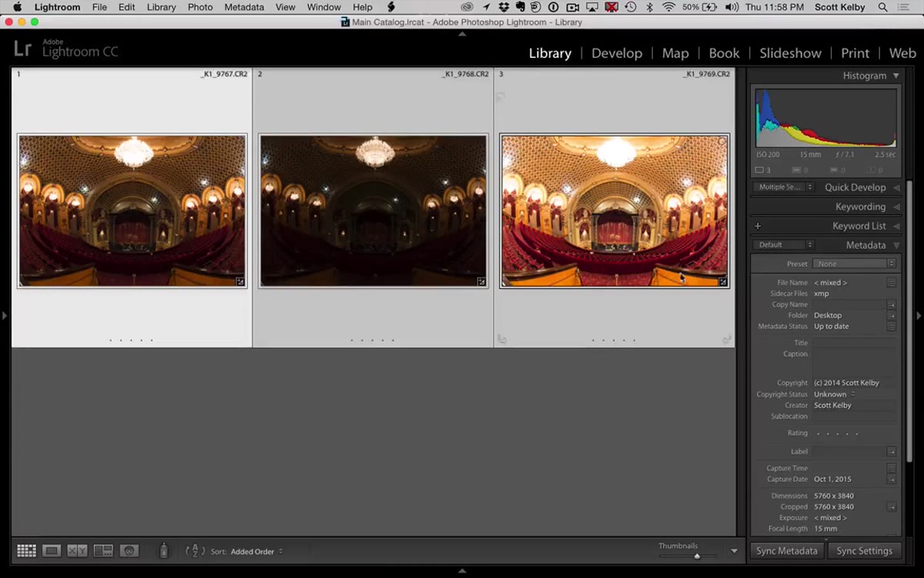Screen dimensions: 924x578
Task: Toggle sort direction A-Z icon
Action: click(x=195, y=550)
